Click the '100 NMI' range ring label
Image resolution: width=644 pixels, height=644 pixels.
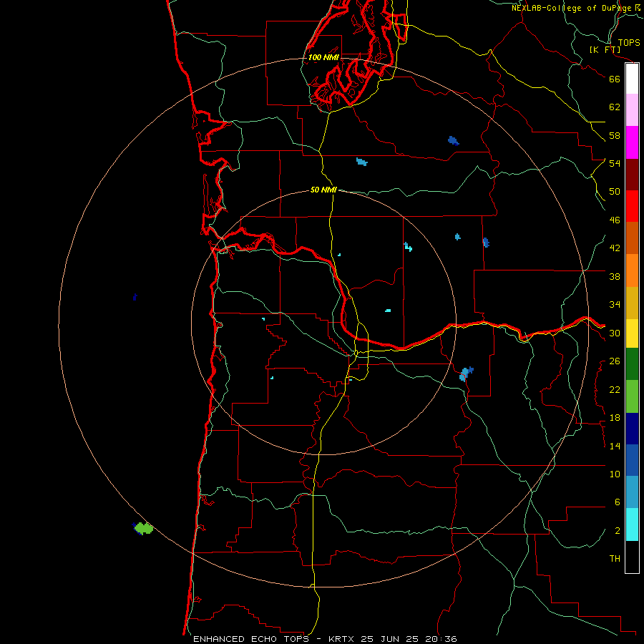[323, 57]
